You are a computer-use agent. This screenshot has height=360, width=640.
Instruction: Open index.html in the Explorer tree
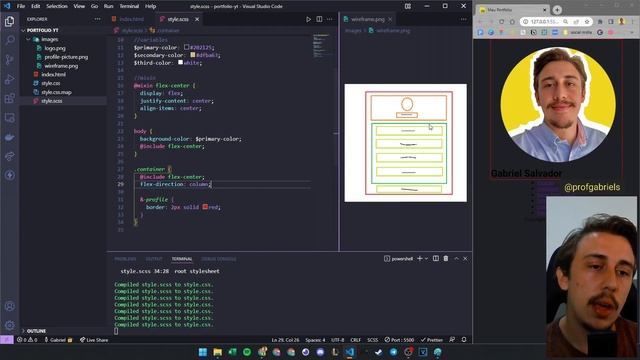53,75
